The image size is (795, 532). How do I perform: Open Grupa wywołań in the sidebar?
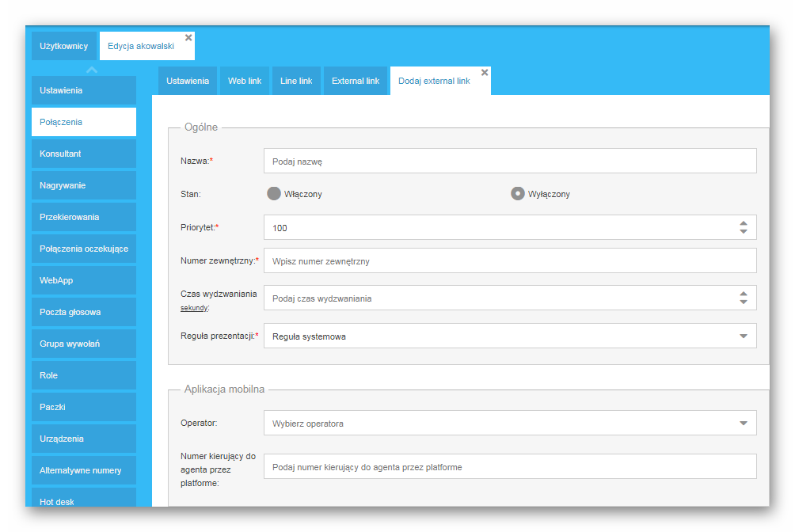[84, 344]
